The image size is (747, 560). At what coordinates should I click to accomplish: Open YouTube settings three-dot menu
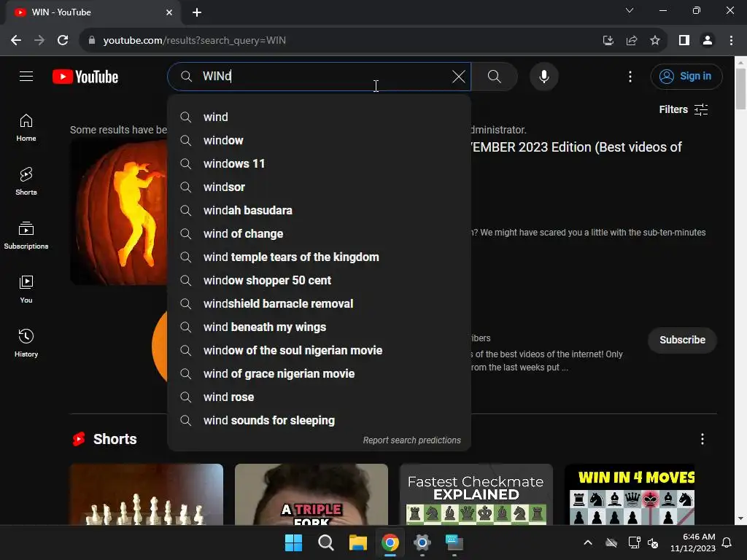[630, 76]
